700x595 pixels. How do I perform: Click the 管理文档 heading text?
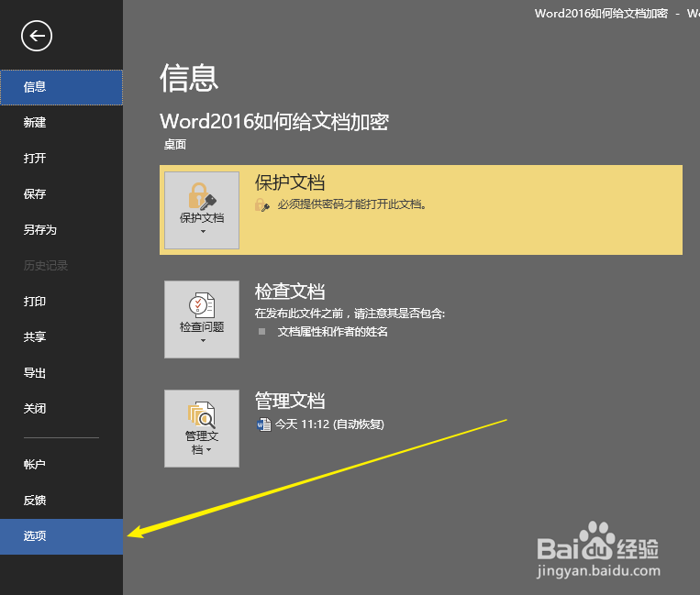coord(290,401)
